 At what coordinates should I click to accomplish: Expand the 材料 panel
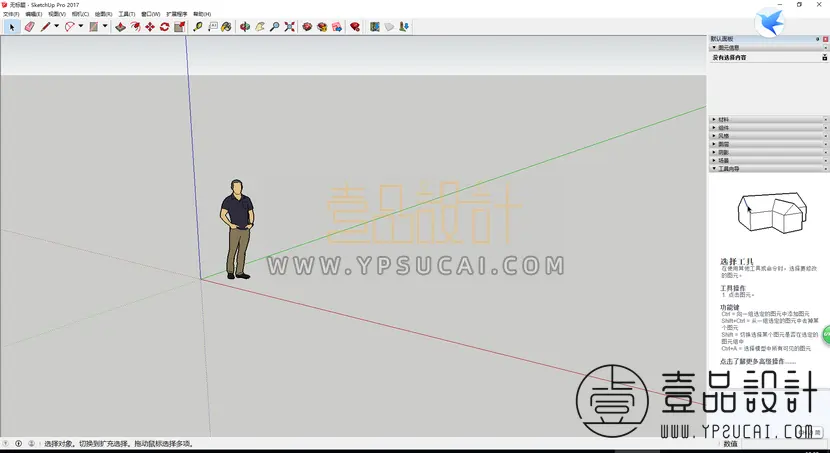[768, 120]
